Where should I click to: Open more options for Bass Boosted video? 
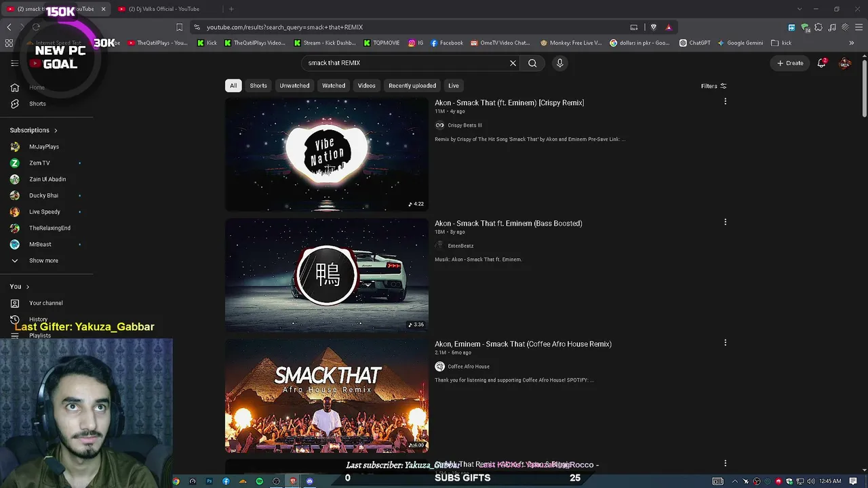(x=725, y=222)
